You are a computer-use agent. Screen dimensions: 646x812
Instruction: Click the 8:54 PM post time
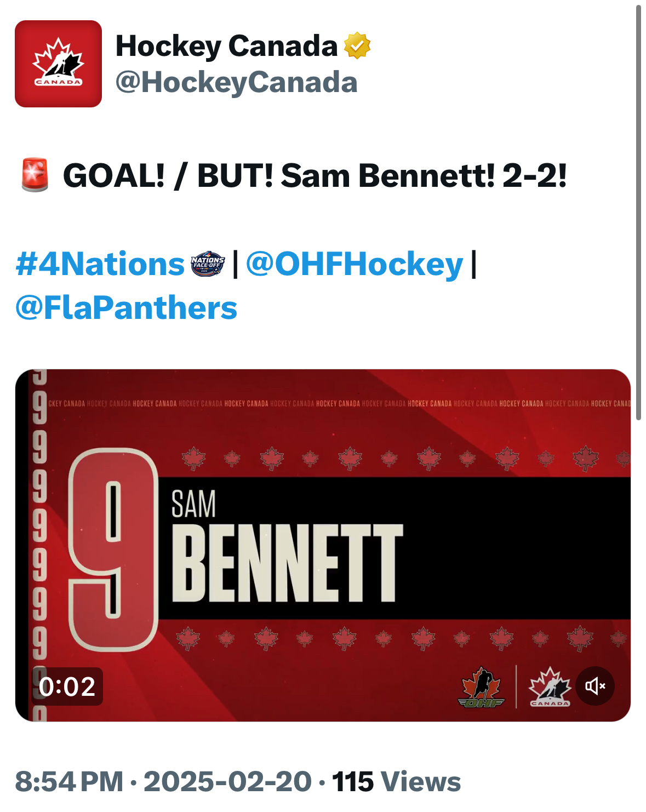(69, 781)
